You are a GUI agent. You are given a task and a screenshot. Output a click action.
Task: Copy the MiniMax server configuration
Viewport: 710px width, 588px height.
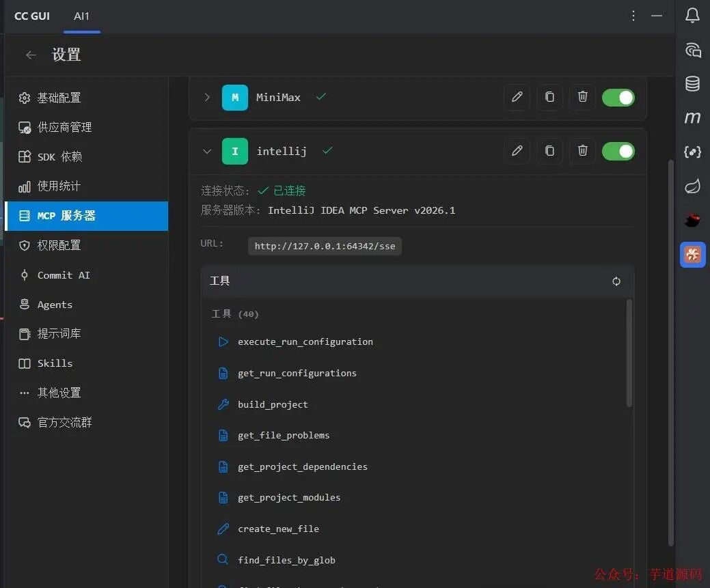(x=549, y=97)
